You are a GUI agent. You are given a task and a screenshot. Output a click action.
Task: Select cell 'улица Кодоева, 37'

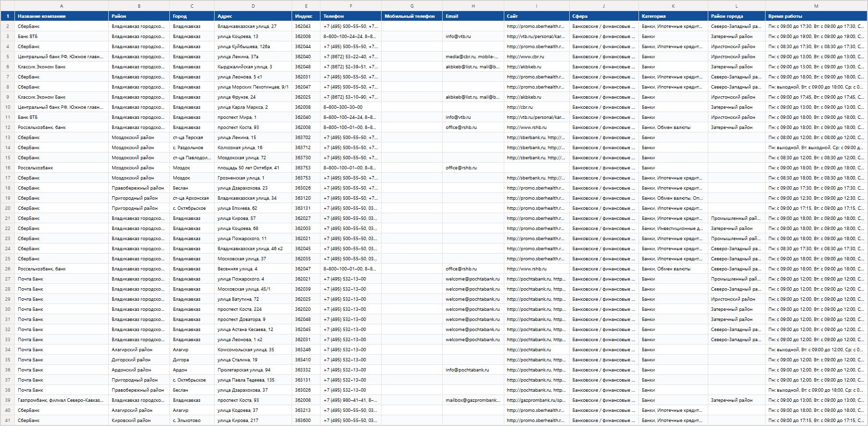pos(253,410)
